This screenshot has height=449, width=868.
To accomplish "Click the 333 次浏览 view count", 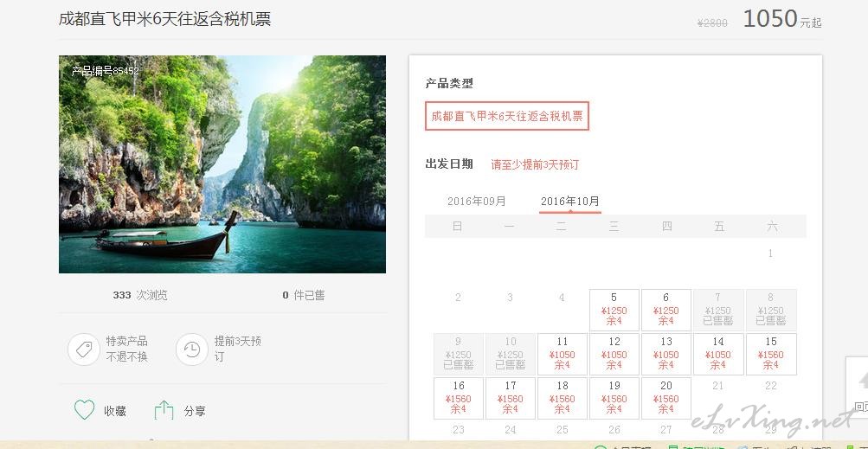I will coord(140,295).
